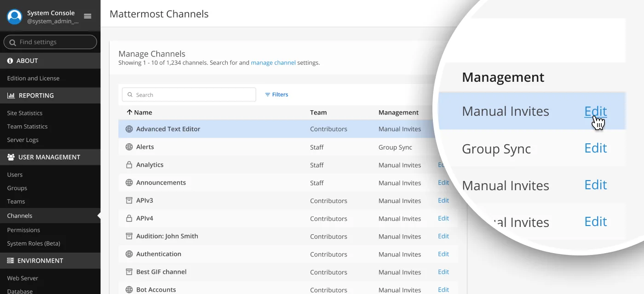Click the search icon in channel search box
Viewport: 644px width, 294px height.
[130, 95]
